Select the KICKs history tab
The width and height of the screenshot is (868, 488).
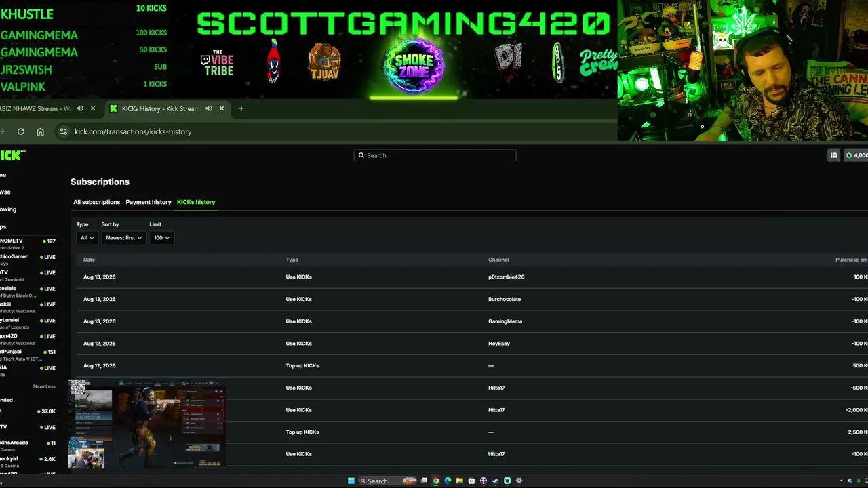pos(196,202)
